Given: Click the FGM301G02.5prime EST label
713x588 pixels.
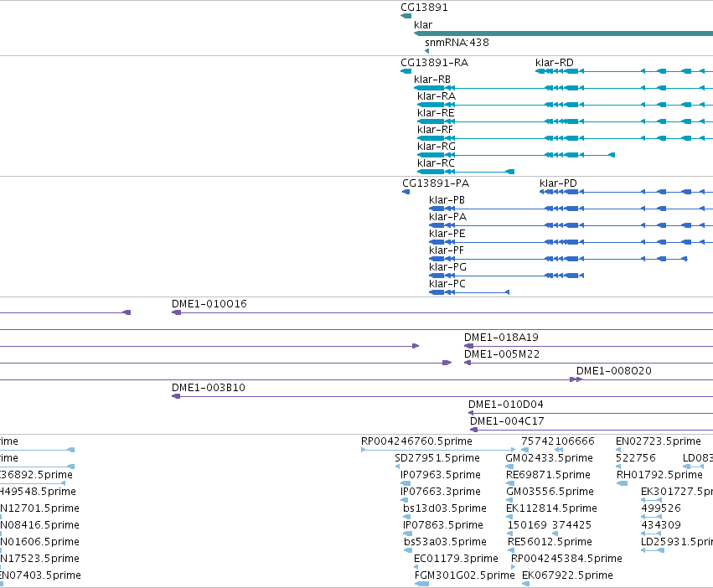Looking at the screenshot, I should pyautogui.click(x=465, y=575).
